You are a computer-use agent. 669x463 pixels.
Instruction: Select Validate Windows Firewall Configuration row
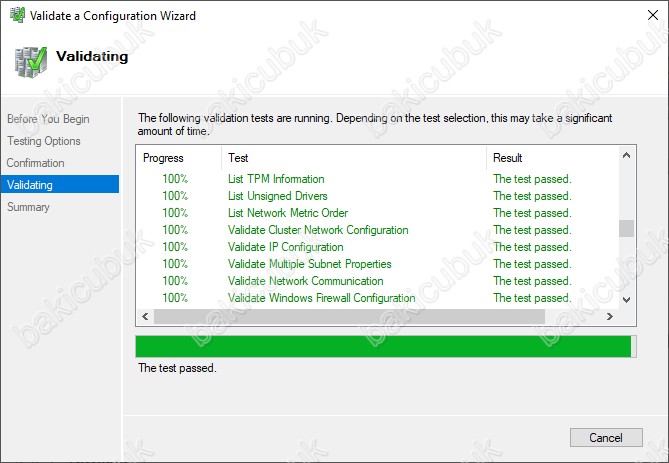tap(378, 298)
